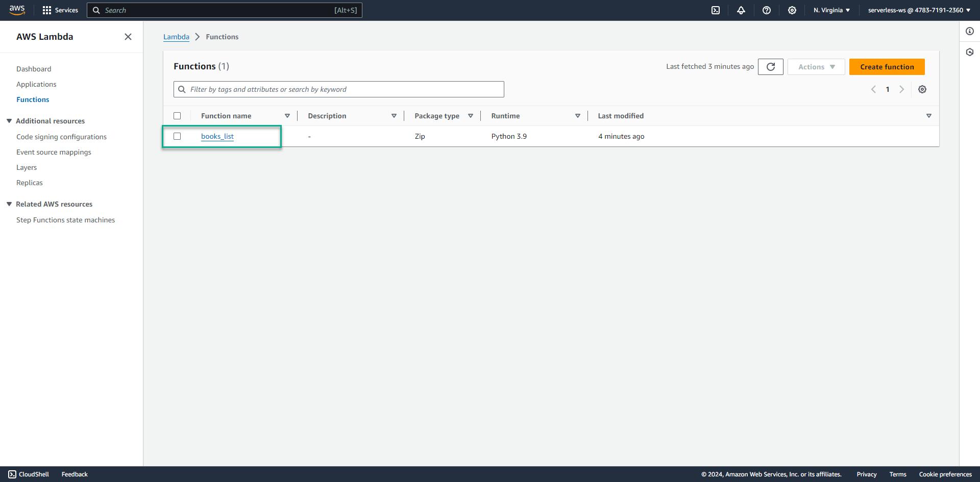Image resolution: width=980 pixels, height=482 pixels.
Task: Click the Zip package type cell
Action: pyautogui.click(x=420, y=136)
